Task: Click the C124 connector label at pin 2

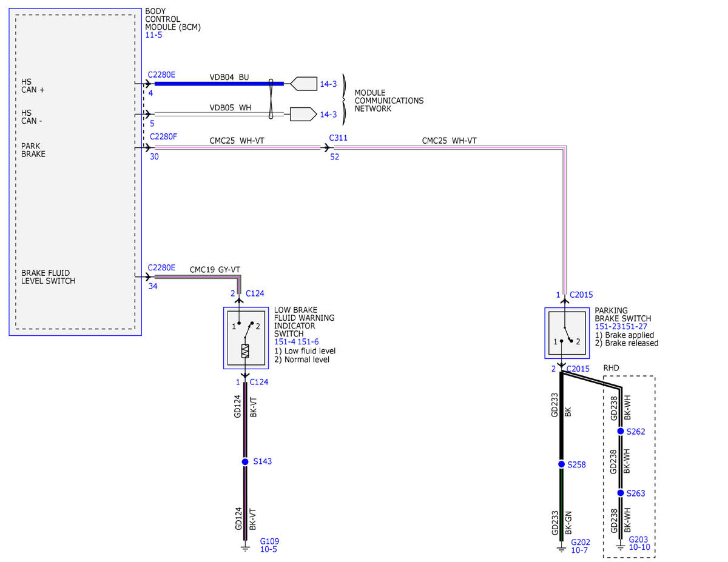Action: coord(255,293)
